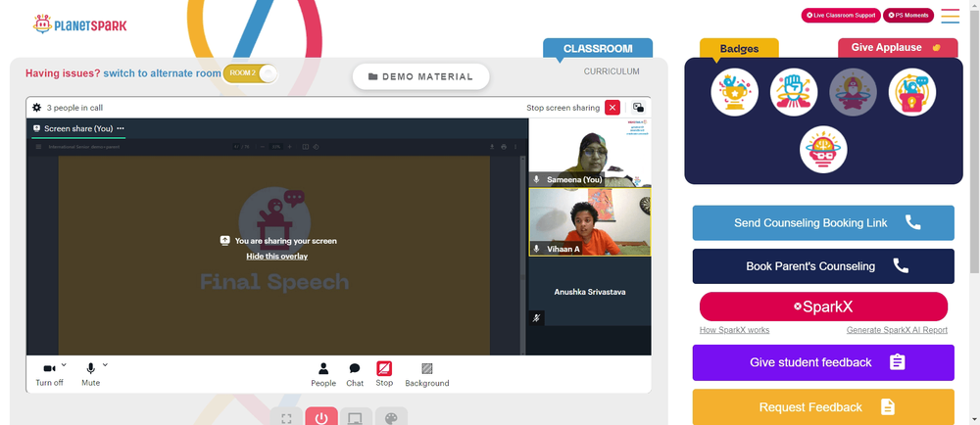This screenshot has height=425, width=980.
Task: Mute the microphone
Action: coord(90,374)
